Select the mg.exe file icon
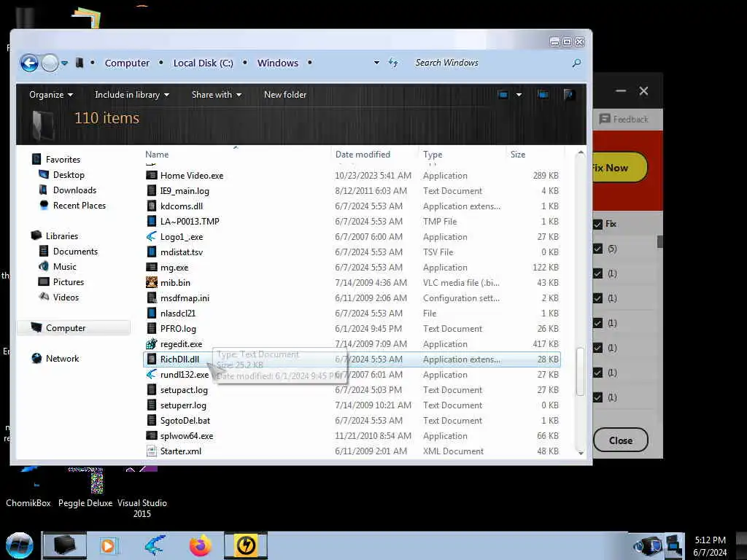This screenshot has height=560, width=747. (x=152, y=267)
